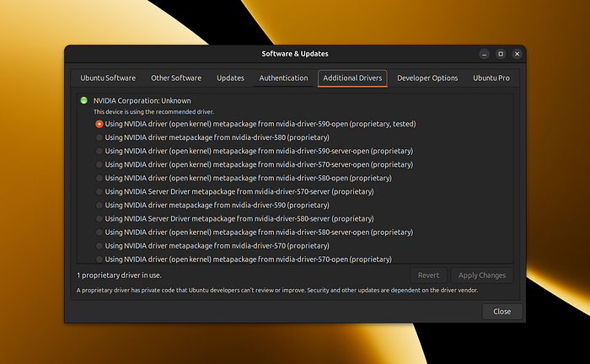Open the Ubuntu Pro tab
The height and width of the screenshot is (364, 590).
(x=491, y=78)
